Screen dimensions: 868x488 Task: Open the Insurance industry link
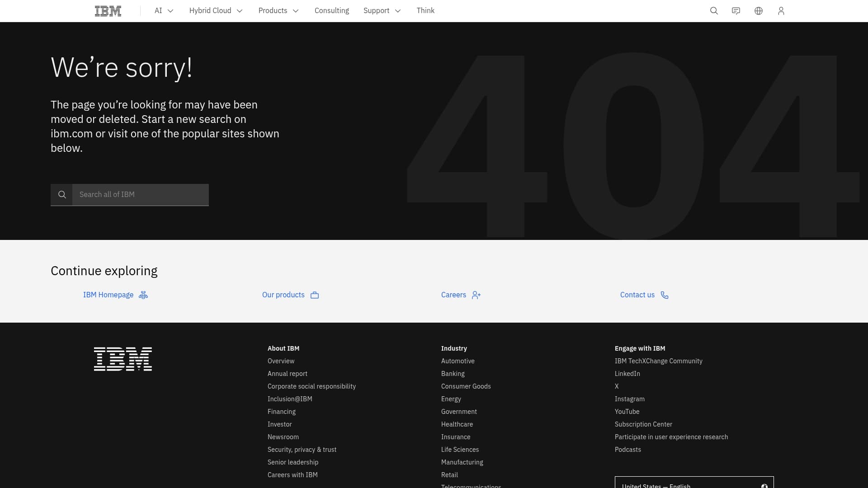(456, 437)
